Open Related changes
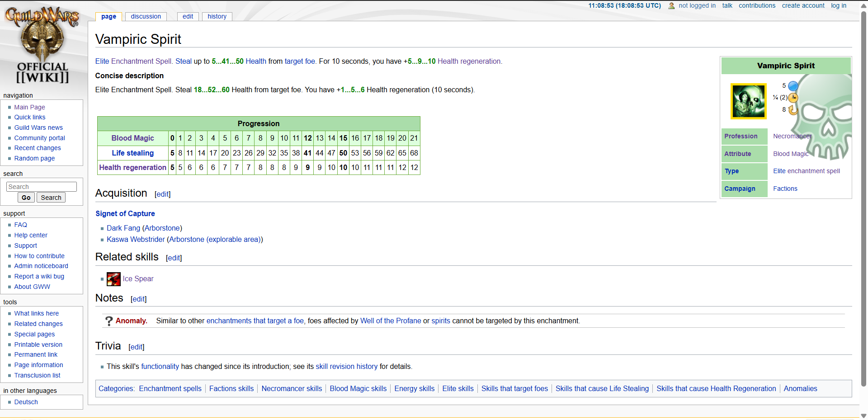Image resolution: width=868 pixels, height=420 pixels. coord(38,324)
